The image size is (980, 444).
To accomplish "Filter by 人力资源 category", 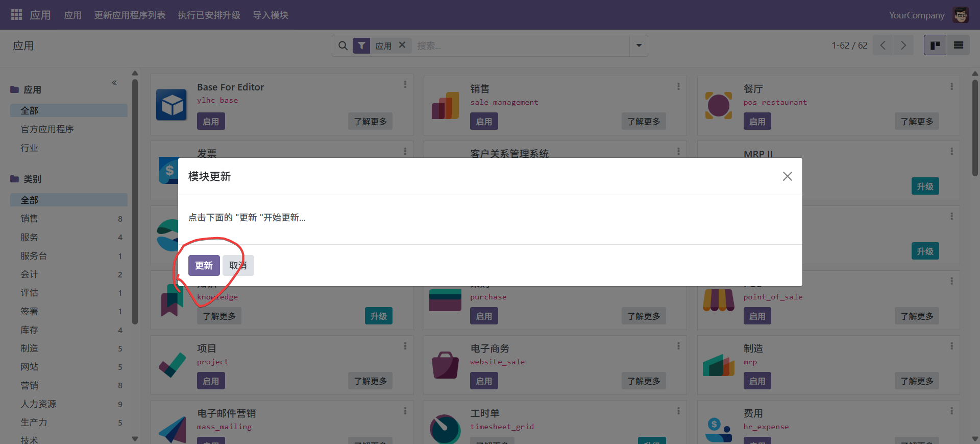I will pos(38,404).
